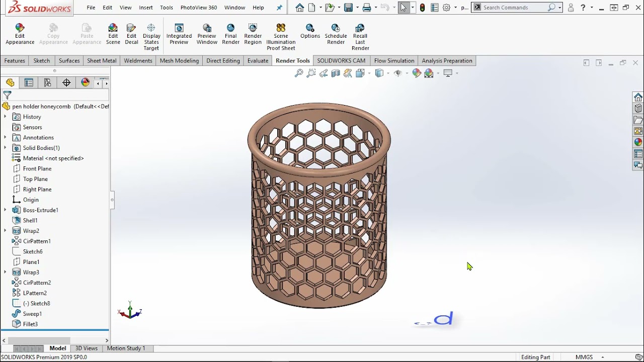The width and height of the screenshot is (644, 362).
Task: Select the Sweep1 feature
Action: [32, 314]
